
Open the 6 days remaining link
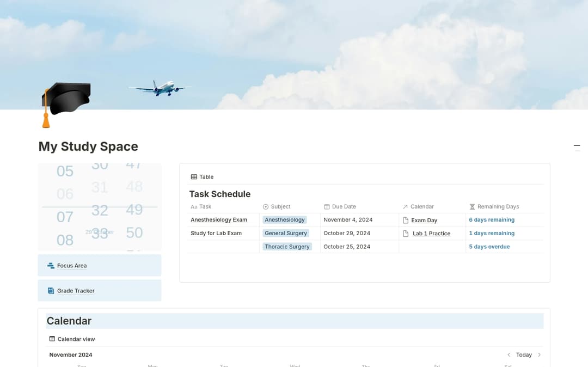pyautogui.click(x=492, y=219)
